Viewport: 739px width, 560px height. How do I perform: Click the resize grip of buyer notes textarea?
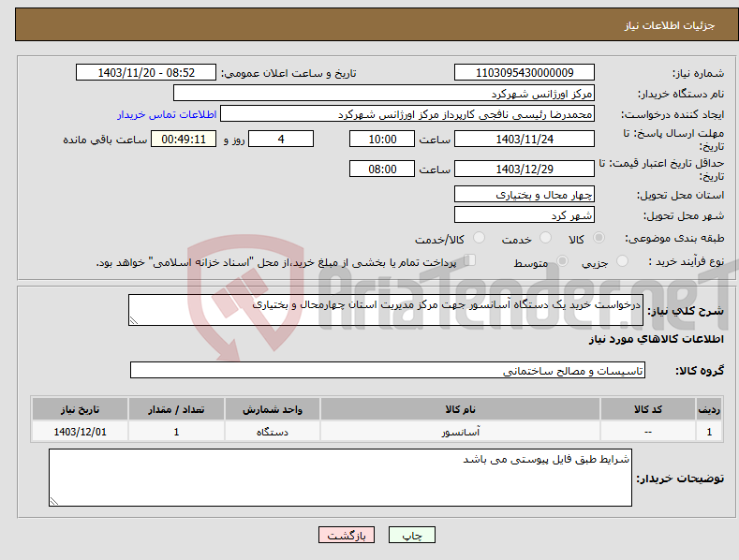(54, 501)
